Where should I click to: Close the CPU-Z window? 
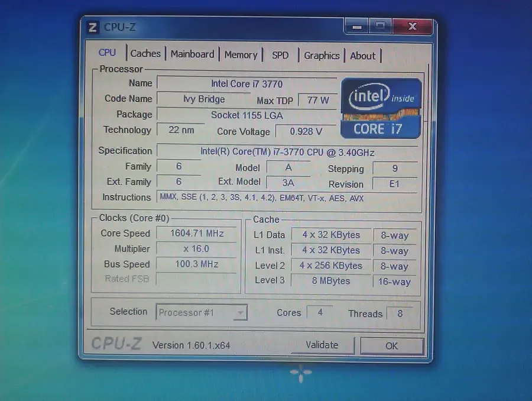[x=412, y=27]
